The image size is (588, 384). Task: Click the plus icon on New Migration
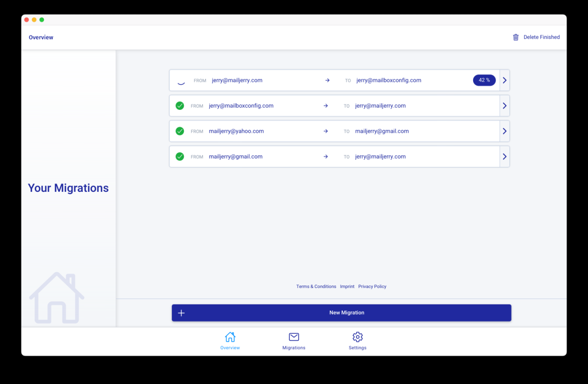(x=181, y=313)
